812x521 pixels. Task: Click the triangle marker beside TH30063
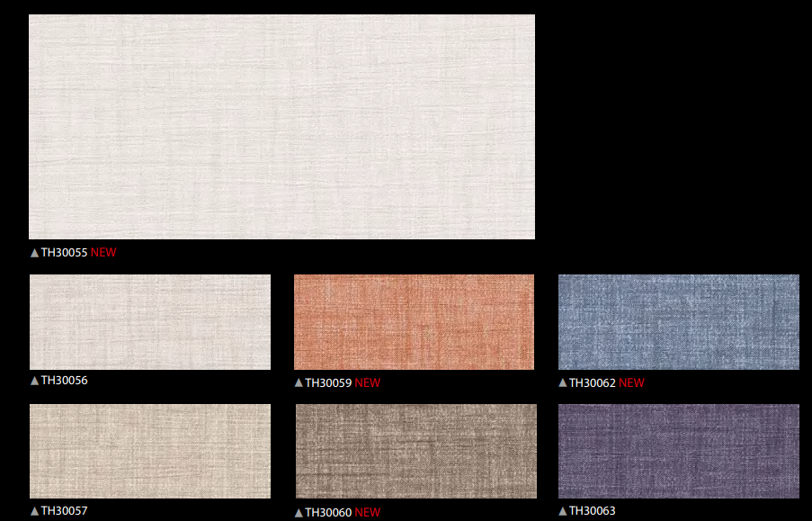[x=563, y=511]
